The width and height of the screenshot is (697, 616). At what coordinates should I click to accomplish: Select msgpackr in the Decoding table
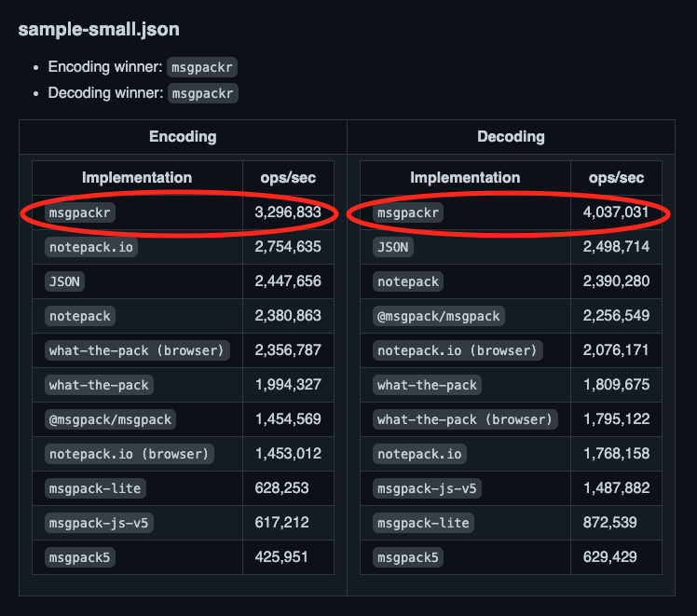408,212
